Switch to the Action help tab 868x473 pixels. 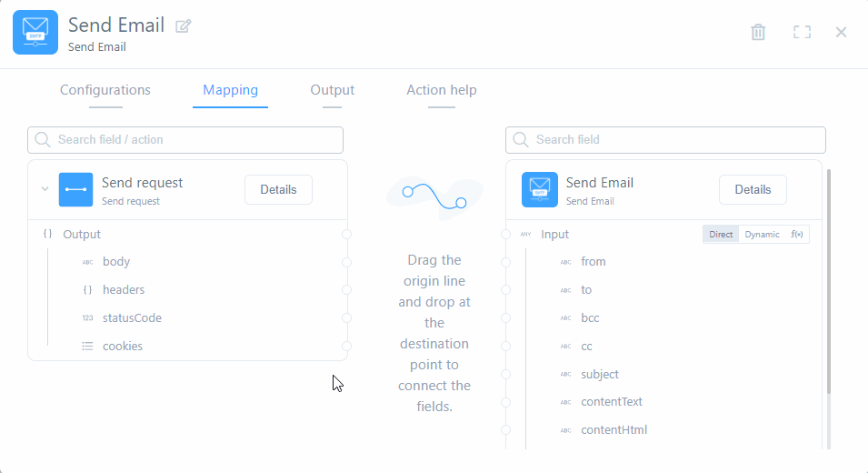pos(441,90)
